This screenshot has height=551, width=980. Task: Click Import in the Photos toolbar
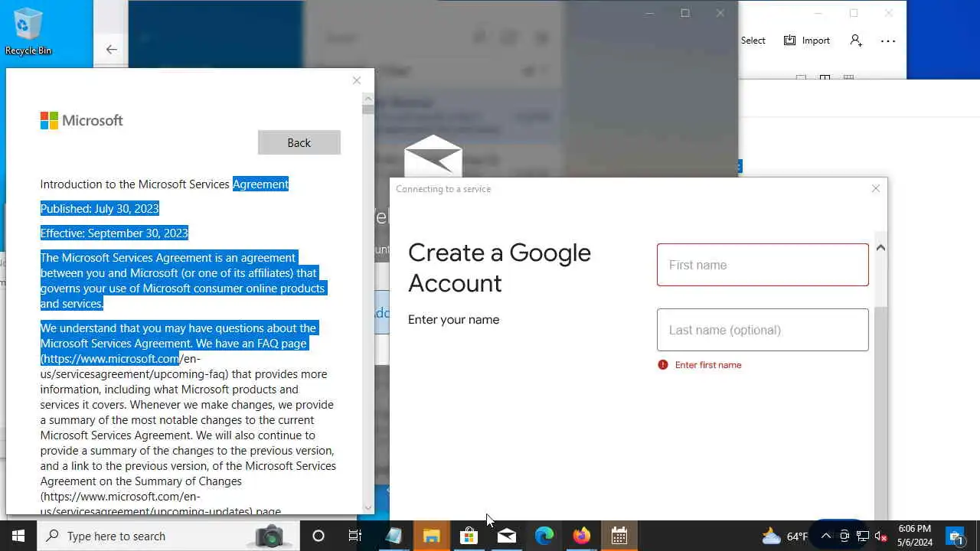pos(807,41)
